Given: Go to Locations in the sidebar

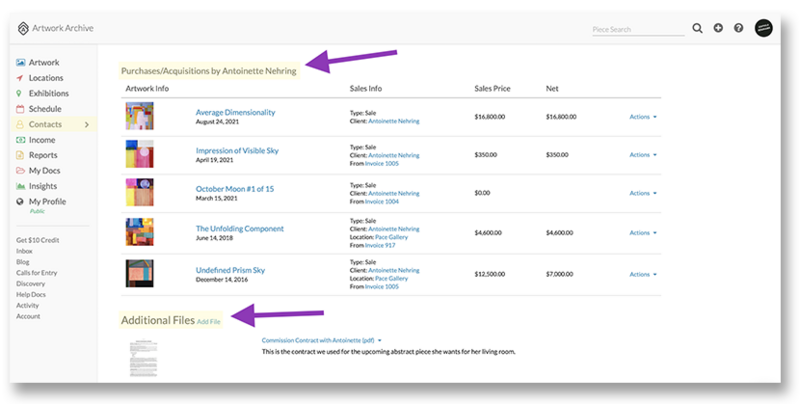Looking at the screenshot, I should (x=46, y=78).
